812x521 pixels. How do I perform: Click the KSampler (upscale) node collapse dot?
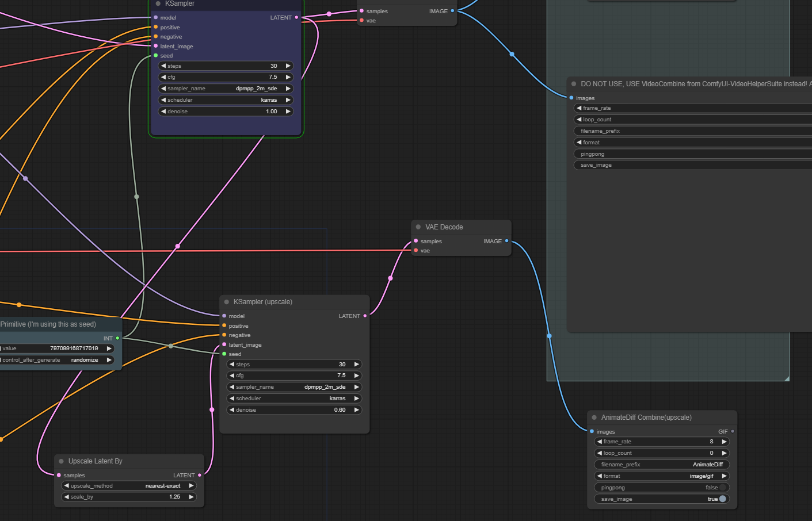click(227, 302)
